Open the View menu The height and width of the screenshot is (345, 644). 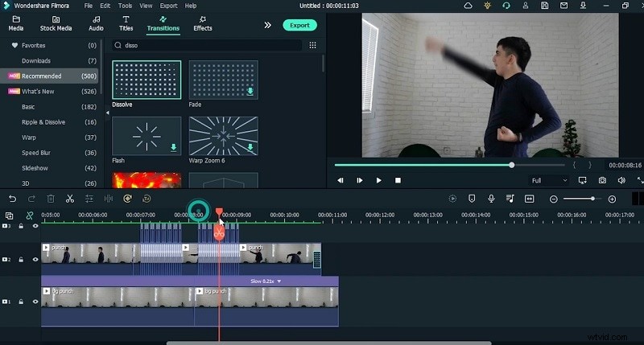click(146, 6)
